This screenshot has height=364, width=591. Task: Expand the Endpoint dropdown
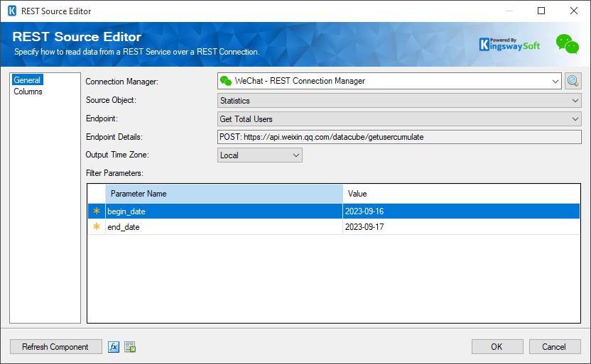575,119
